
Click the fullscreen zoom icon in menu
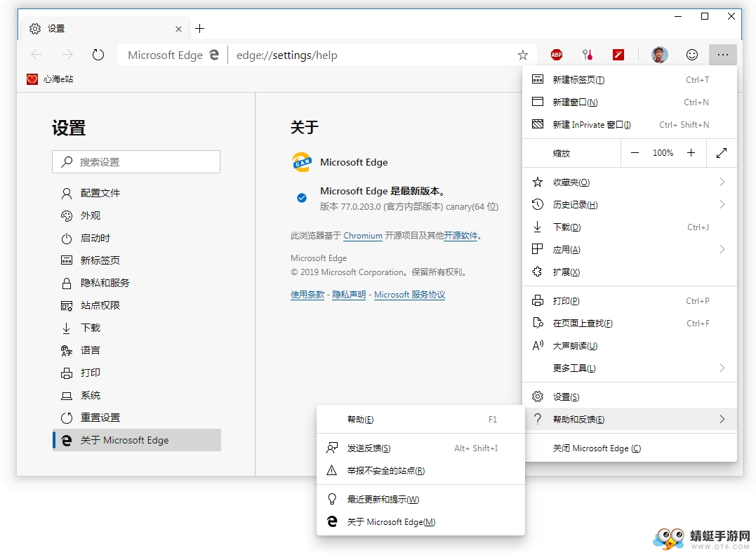[722, 153]
